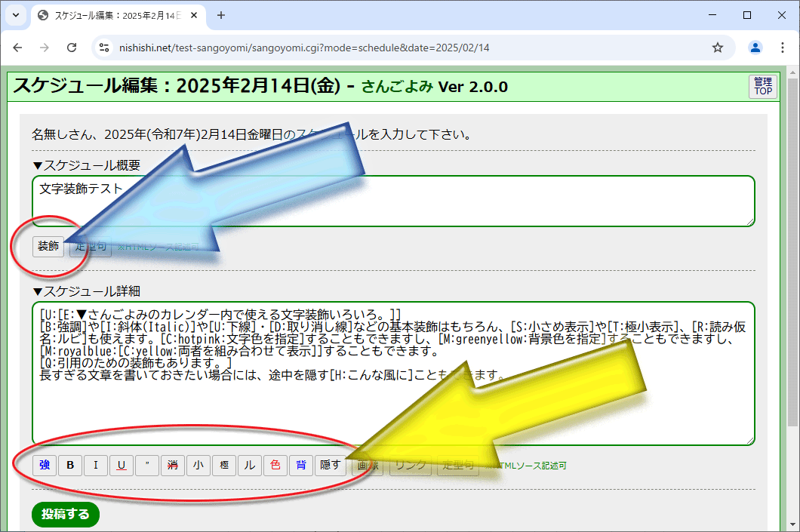Insert ruby reading with the ル button

250,465
